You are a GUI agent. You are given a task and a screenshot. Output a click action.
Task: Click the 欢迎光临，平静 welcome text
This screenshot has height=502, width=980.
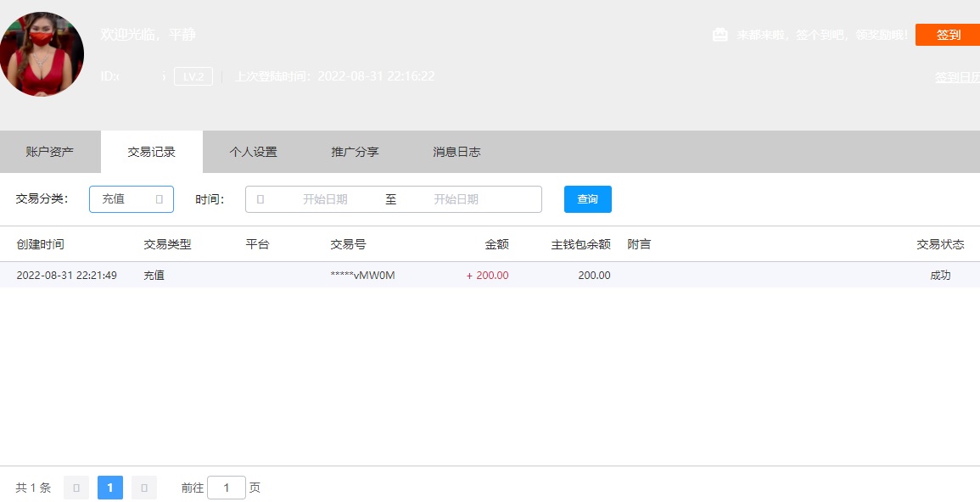(x=148, y=34)
